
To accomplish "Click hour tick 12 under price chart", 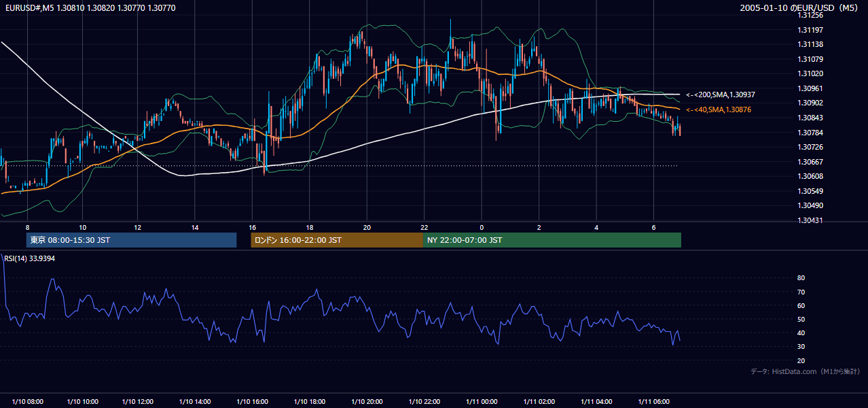I will coord(138,227).
